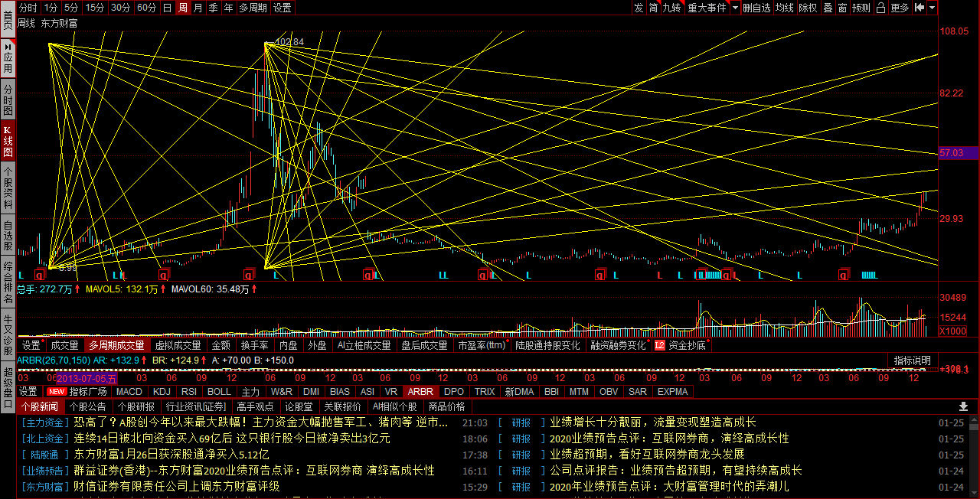This screenshot has height=499, width=980.
Task: Select 30分 period
Action: pyautogui.click(x=120, y=8)
